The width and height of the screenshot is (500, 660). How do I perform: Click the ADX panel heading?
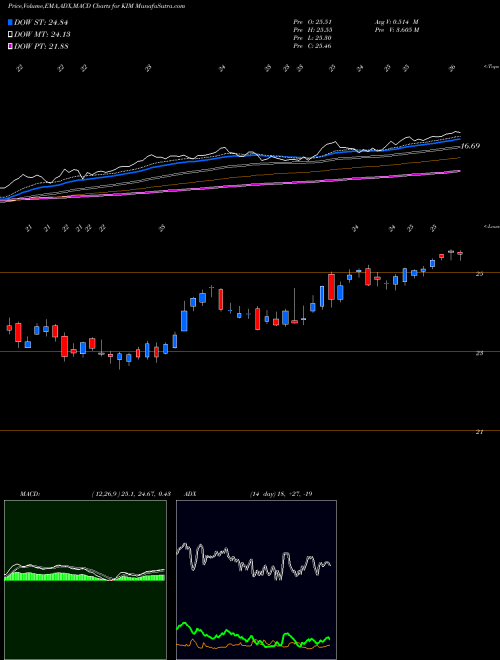pyautogui.click(x=190, y=494)
